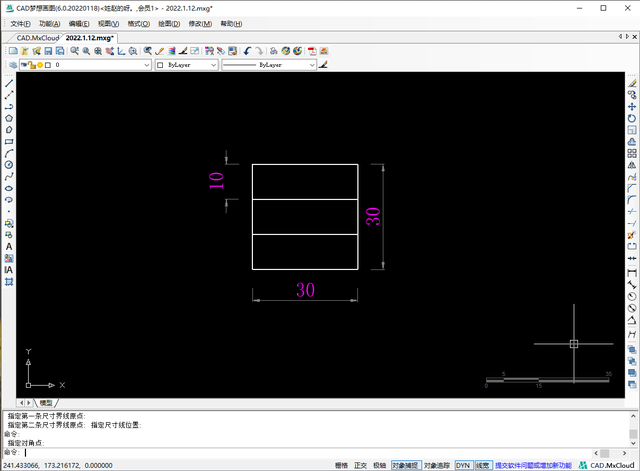Select the Spline curve tool
Viewport: 640px width, 471px height.
pos(9,177)
